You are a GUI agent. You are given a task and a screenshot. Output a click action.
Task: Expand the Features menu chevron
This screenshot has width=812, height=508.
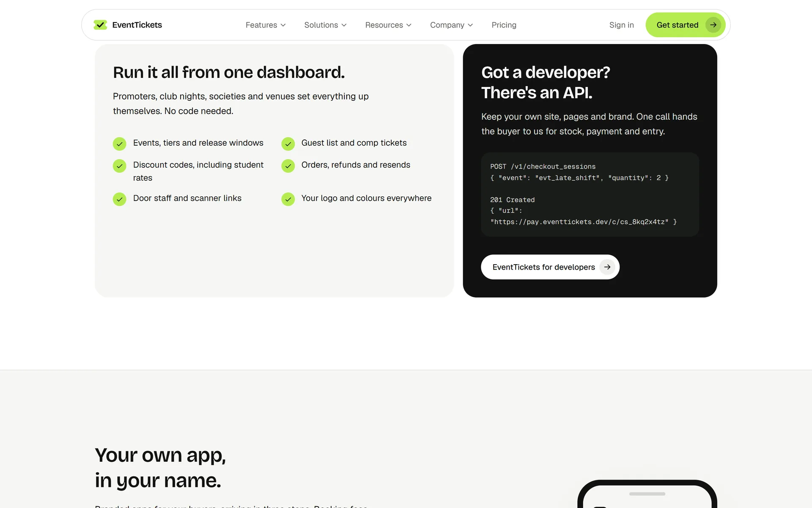(283, 25)
